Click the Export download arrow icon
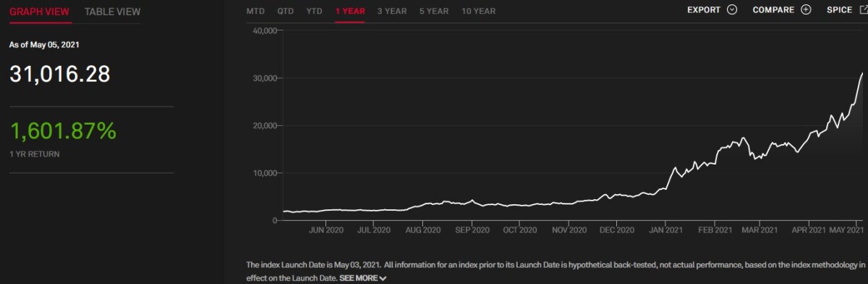This screenshot has width=868, height=284. click(x=732, y=10)
